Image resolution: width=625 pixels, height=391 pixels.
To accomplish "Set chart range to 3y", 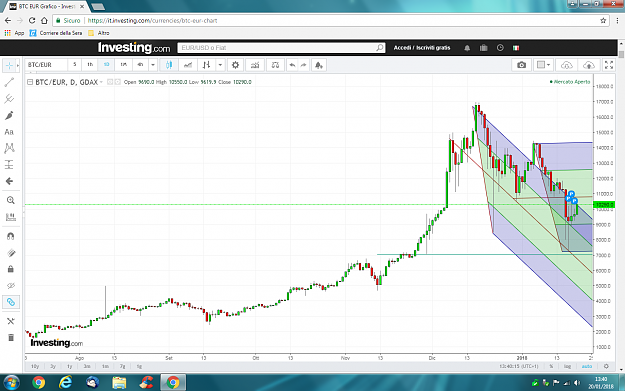I will point(53,366).
